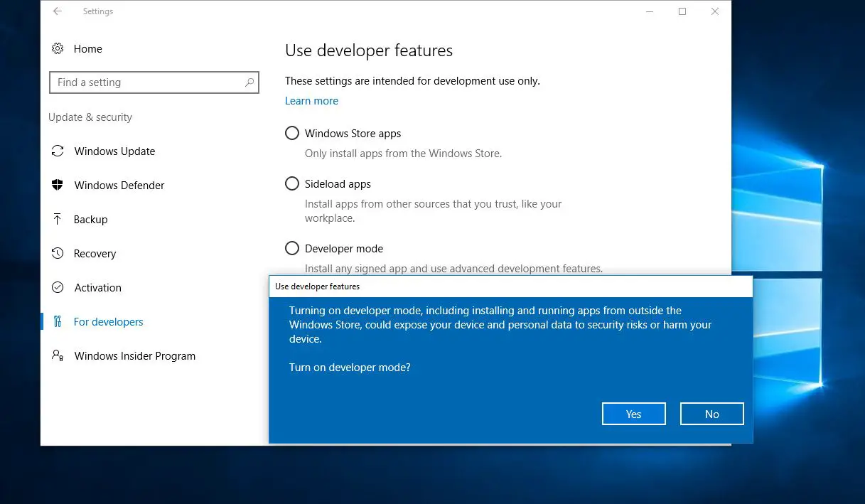Select the For developers section
The width and height of the screenshot is (865, 504).
tap(108, 321)
